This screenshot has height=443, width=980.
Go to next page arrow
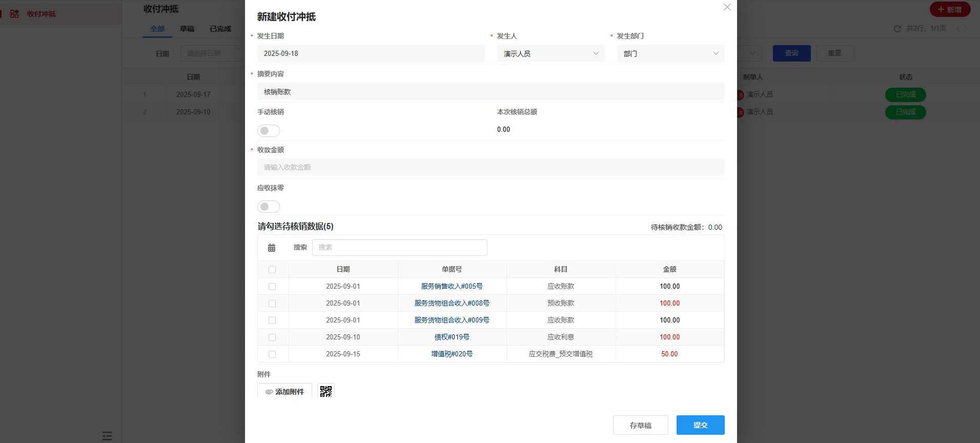pyautogui.click(x=966, y=29)
